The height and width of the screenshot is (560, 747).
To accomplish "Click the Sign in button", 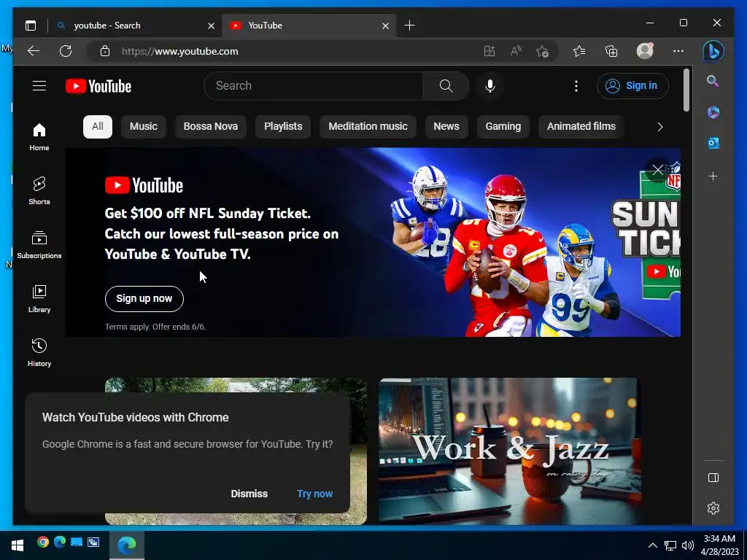I will coord(632,86).
